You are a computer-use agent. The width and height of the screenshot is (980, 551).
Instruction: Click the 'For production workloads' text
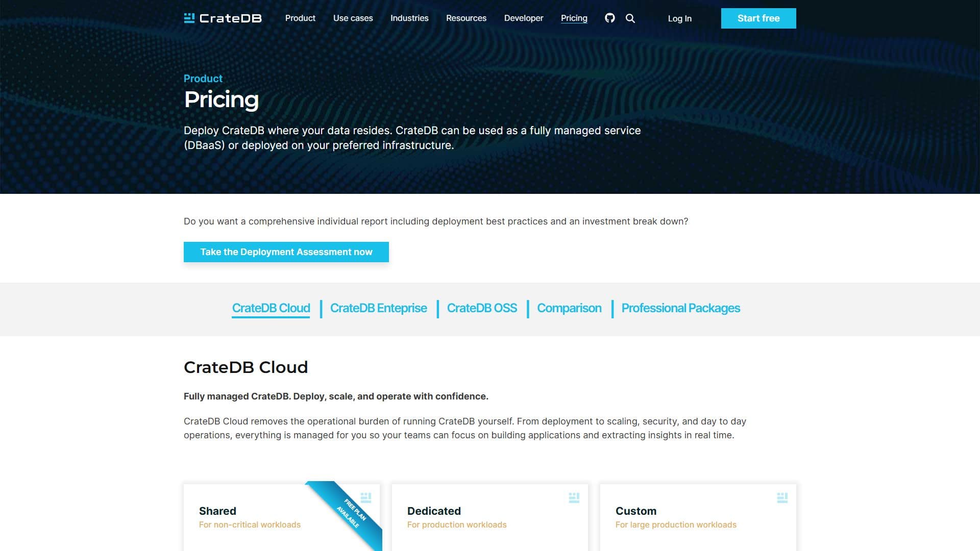(457, 525)
